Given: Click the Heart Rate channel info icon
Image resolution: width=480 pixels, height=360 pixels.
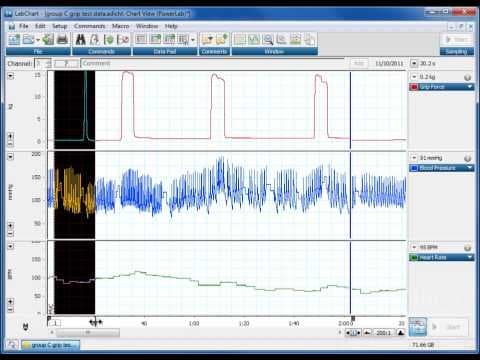Looking at the screenshot, I should coord(468,248).
